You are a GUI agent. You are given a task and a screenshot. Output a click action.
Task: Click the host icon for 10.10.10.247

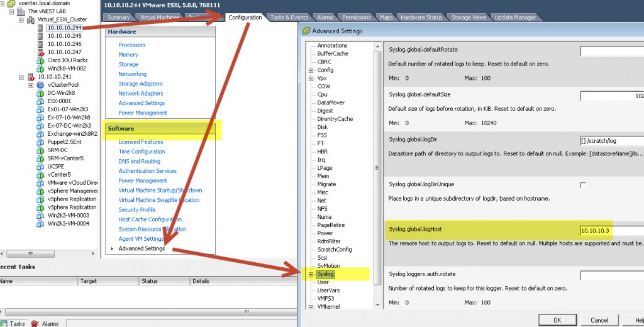pos(41,52)
